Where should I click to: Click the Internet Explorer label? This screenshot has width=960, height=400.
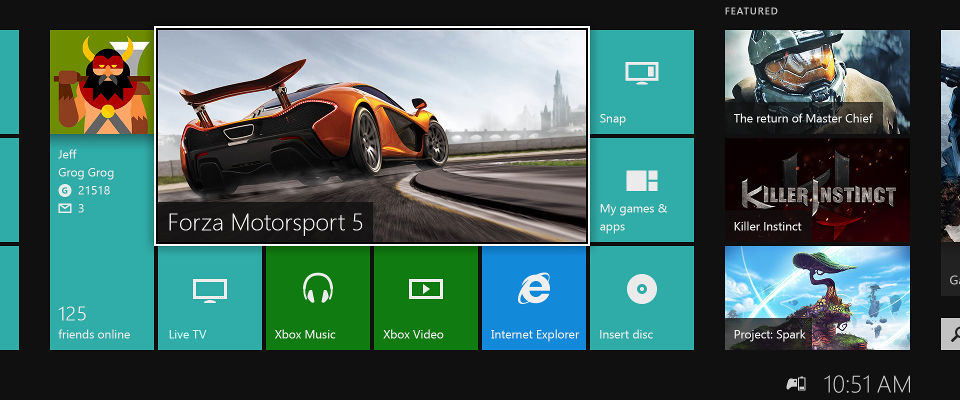(534, 334)
